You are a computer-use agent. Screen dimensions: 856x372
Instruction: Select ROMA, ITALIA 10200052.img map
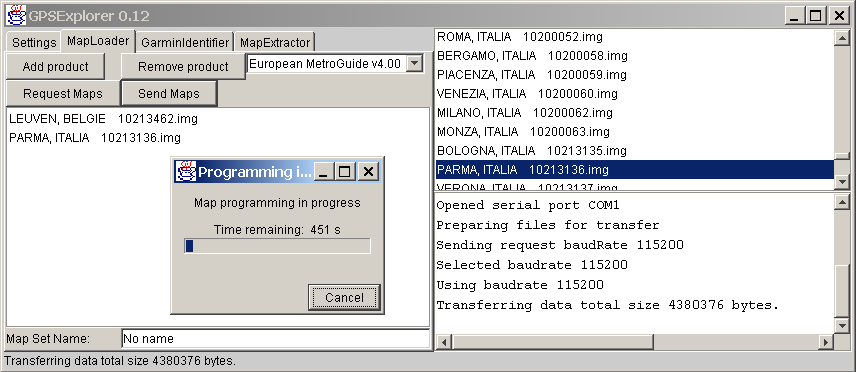(x=635, y=37)
